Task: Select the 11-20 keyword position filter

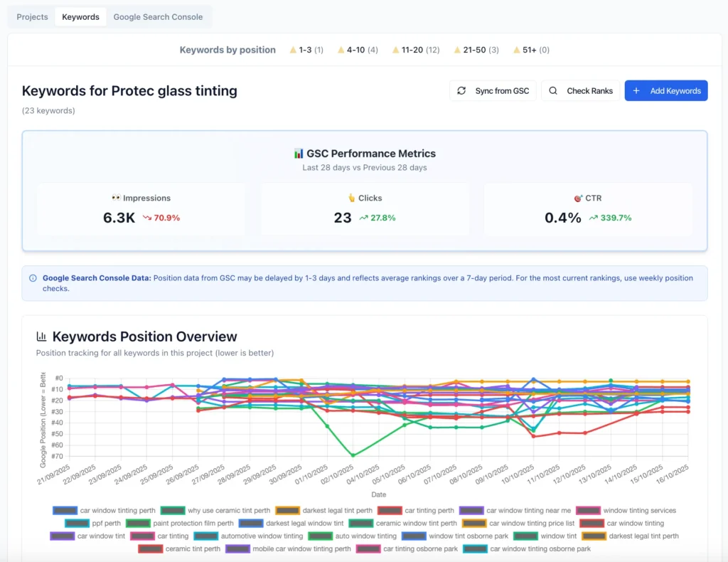Action: (x=415, y=50)
